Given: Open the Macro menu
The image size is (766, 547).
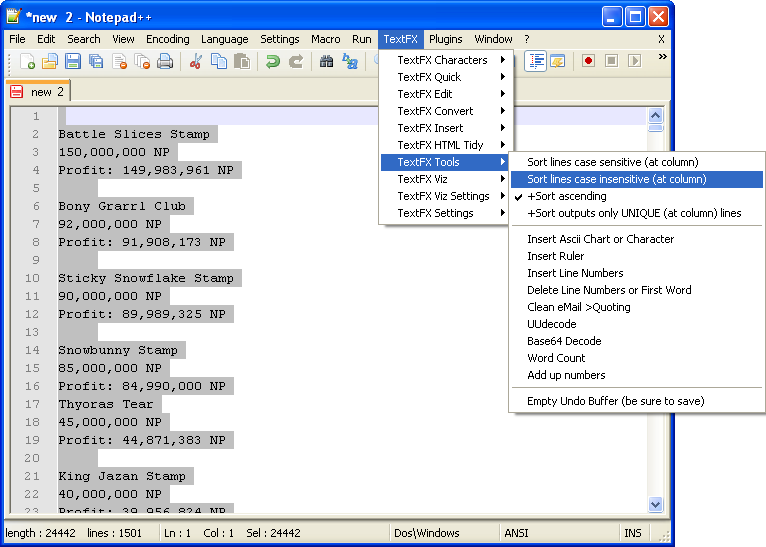Looking at the screenshot, I should click(x=325, y=39).
